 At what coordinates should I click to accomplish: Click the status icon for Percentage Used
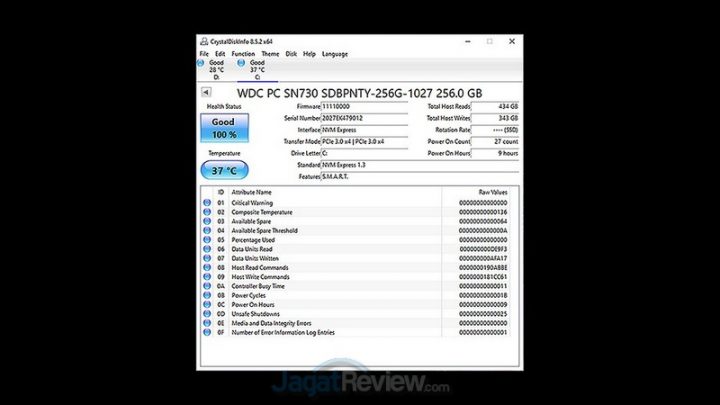point(207,240)
